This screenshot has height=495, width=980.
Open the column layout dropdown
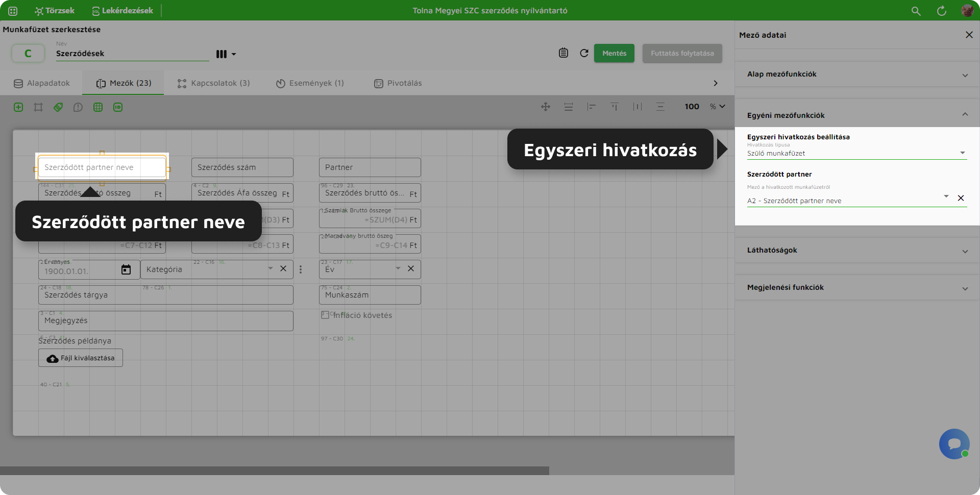click(226, 54)
